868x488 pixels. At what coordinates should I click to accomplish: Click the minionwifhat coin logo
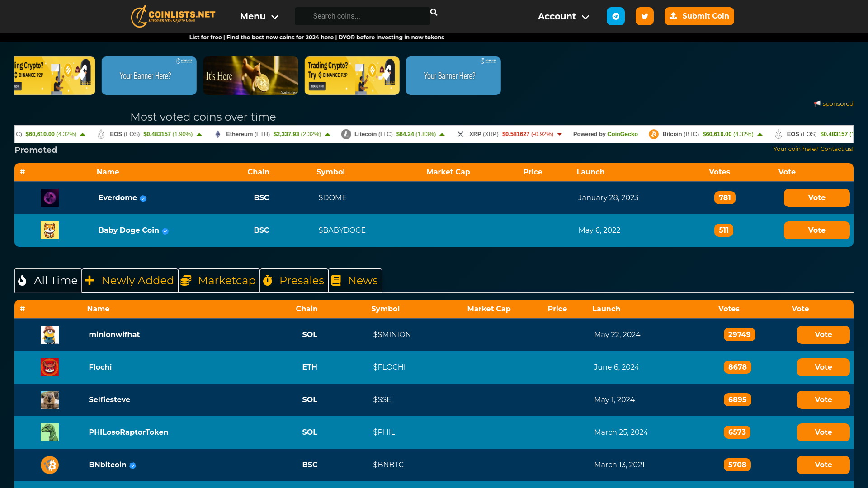click(x=50, y=335)
